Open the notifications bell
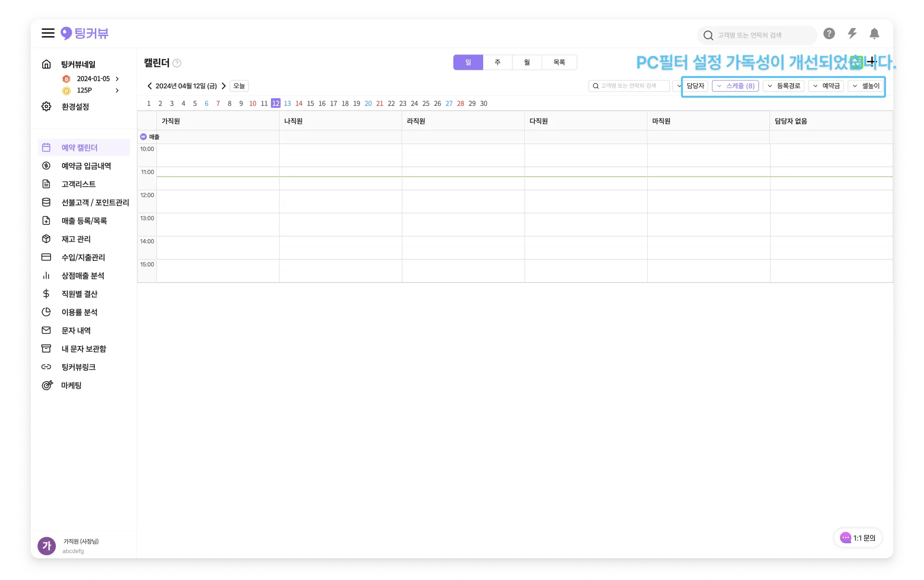 874,34
